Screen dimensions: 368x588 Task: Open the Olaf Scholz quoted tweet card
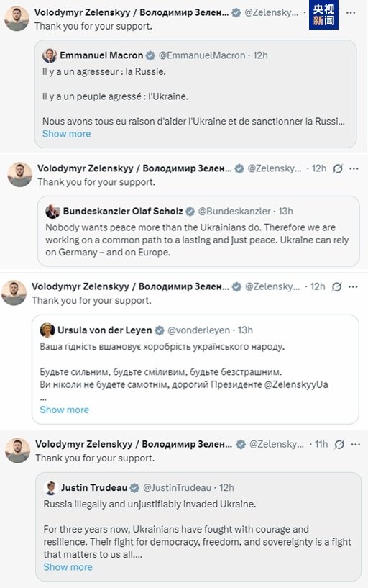click(x=198, y=231)
